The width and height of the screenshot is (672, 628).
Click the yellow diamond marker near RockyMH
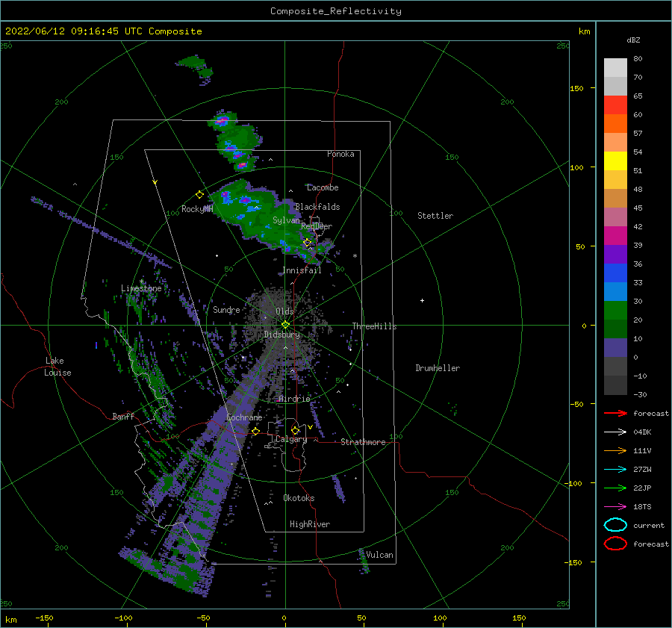[x=199, y=195]
